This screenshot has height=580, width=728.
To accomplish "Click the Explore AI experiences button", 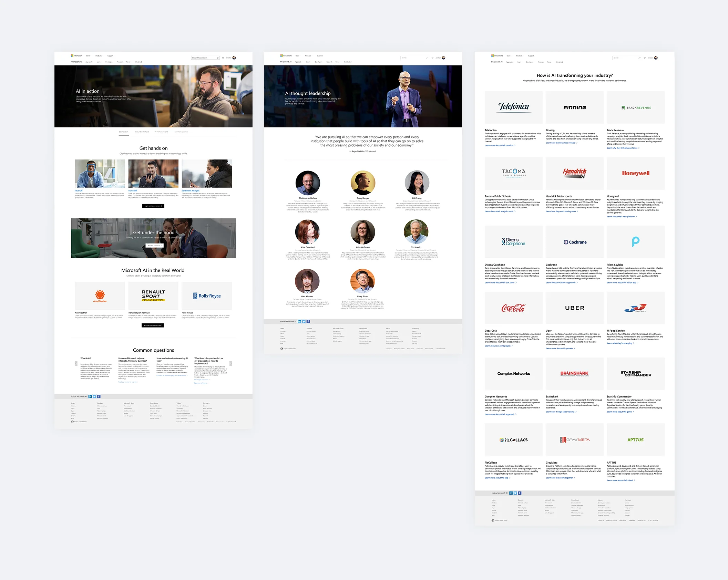I will (153, 206).
